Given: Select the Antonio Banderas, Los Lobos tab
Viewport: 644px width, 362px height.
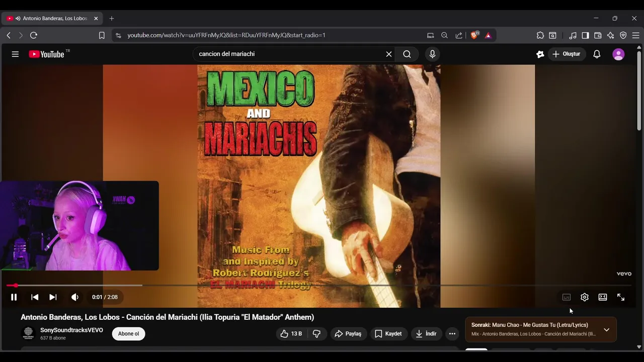Looking at the screenshot, I should (52, 19).
